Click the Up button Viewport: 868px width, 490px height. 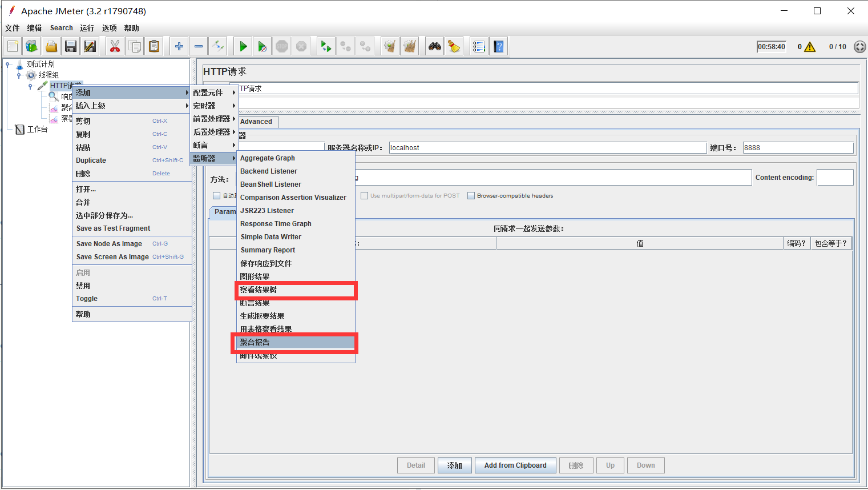coord(610,465)
